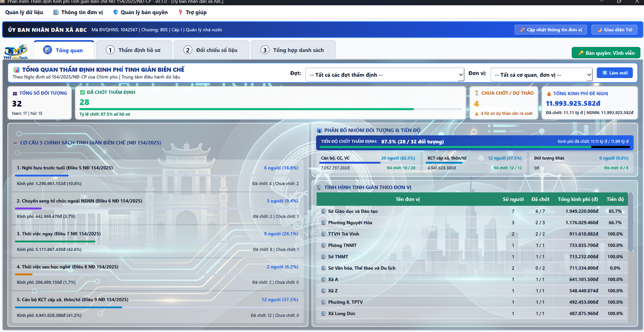Click Tổng kinh phí (đ) column header
Image resolution: width=644 pixels, height=332 pixels.
578,199
